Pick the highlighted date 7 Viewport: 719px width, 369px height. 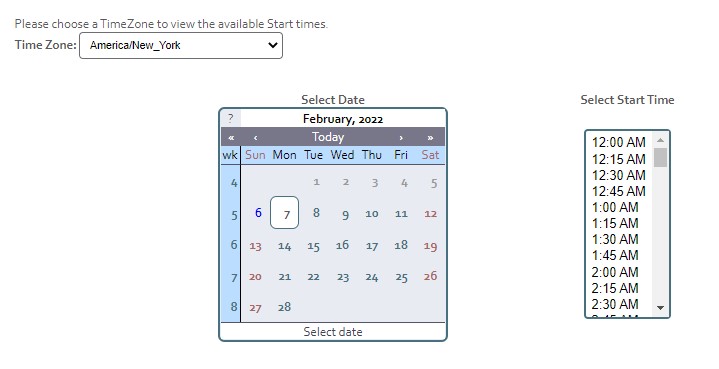point(284,213)
